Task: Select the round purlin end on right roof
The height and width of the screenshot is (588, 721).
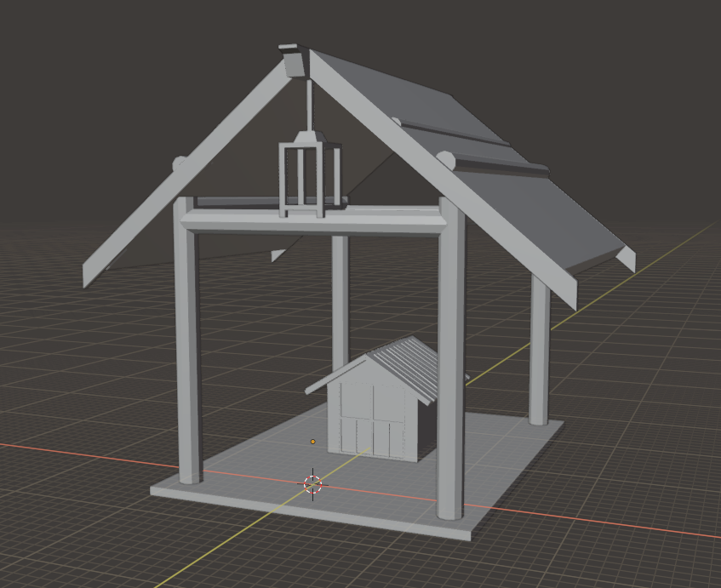Action: point(445,159)
